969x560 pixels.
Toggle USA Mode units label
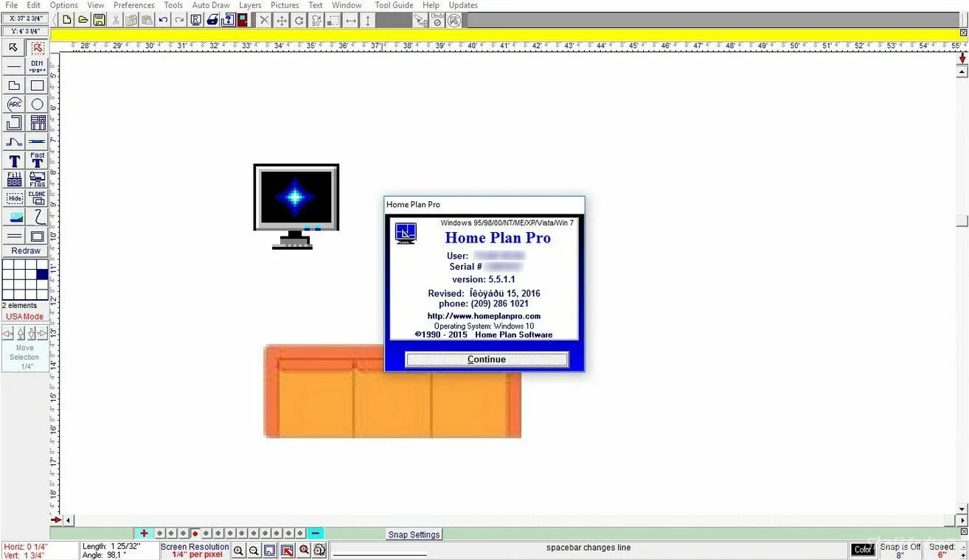click(x=25, y=316)
